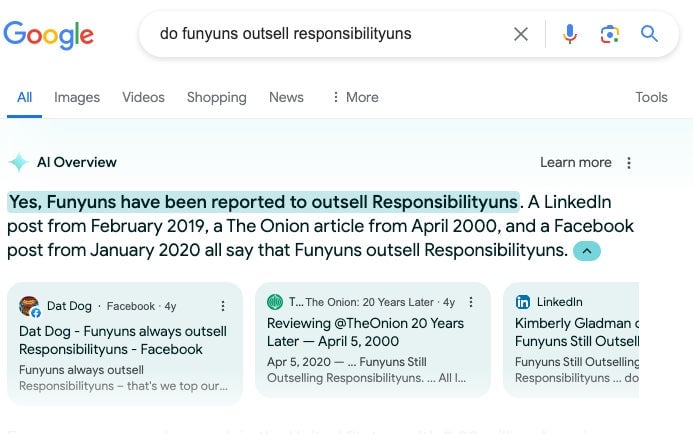This screenshot has width=693, height=434.
Task: Open Reviewing @TheOnion 20 Years Later card
Action: (x=373, y=339)
